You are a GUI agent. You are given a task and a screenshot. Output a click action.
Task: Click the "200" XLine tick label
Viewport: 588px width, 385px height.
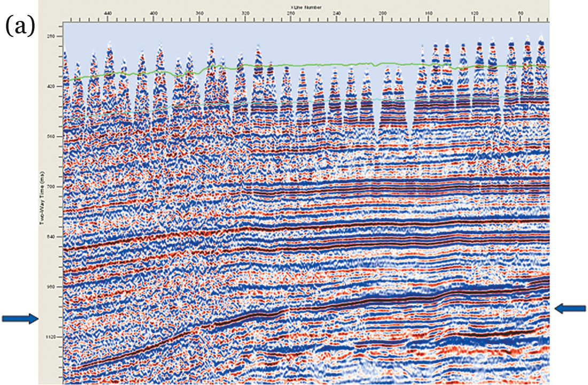point(383,13)
